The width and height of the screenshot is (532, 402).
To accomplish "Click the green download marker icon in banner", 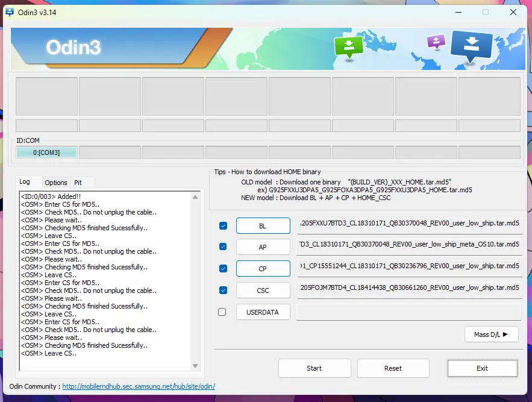I will (x=348, y=47).
